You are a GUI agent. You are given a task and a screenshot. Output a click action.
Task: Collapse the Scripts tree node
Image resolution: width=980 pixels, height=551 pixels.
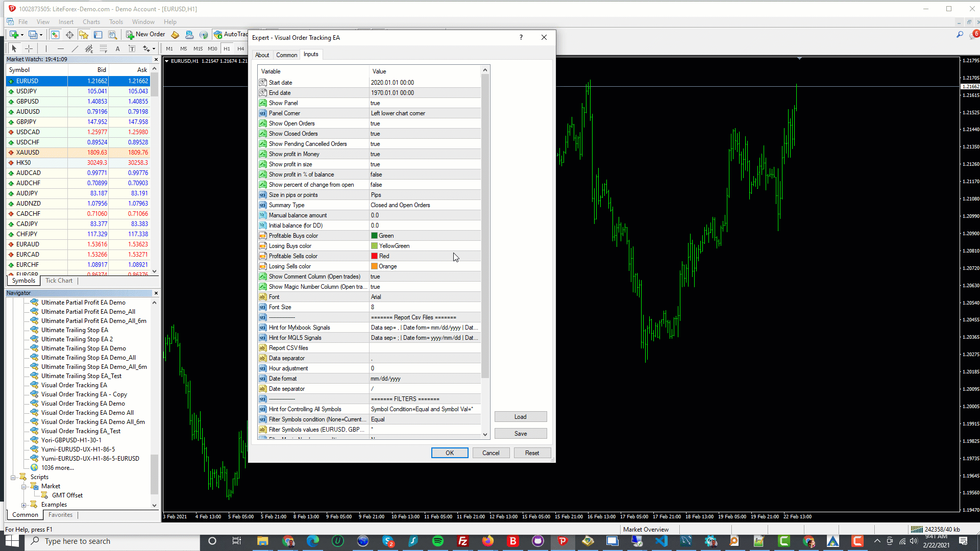13,478
